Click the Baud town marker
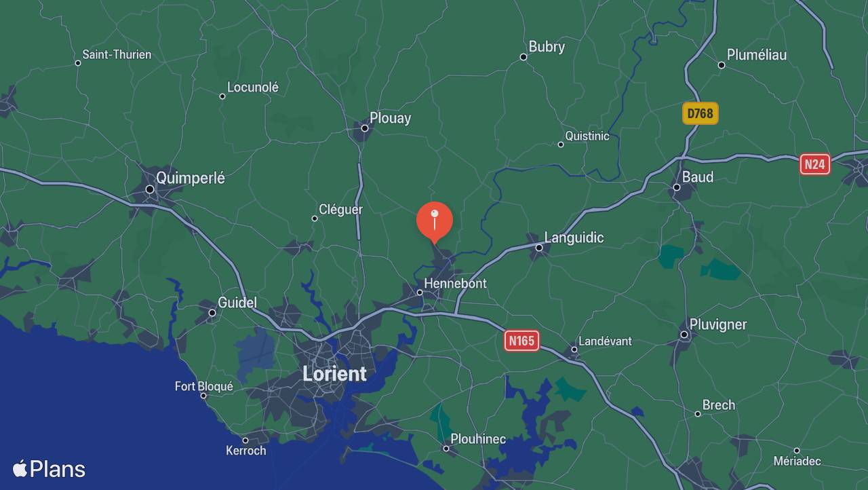868x490 pixels. (x=676, y=187)
